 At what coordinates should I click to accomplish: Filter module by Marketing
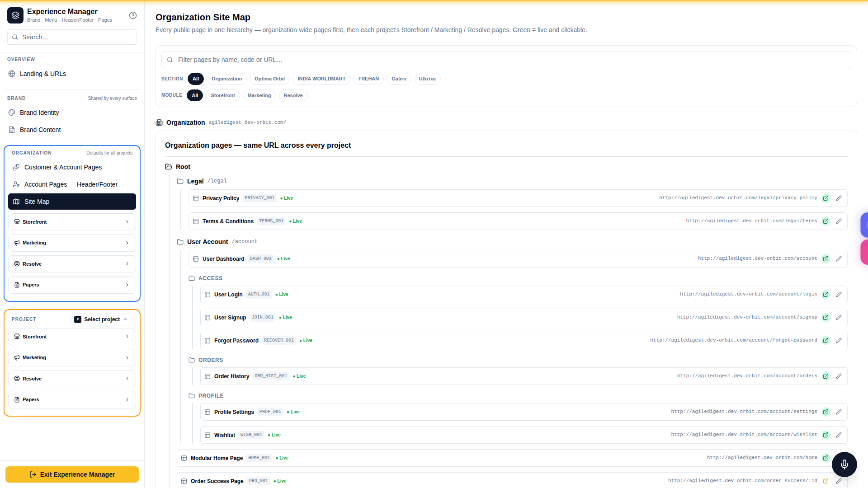click(x=259, y=95)
